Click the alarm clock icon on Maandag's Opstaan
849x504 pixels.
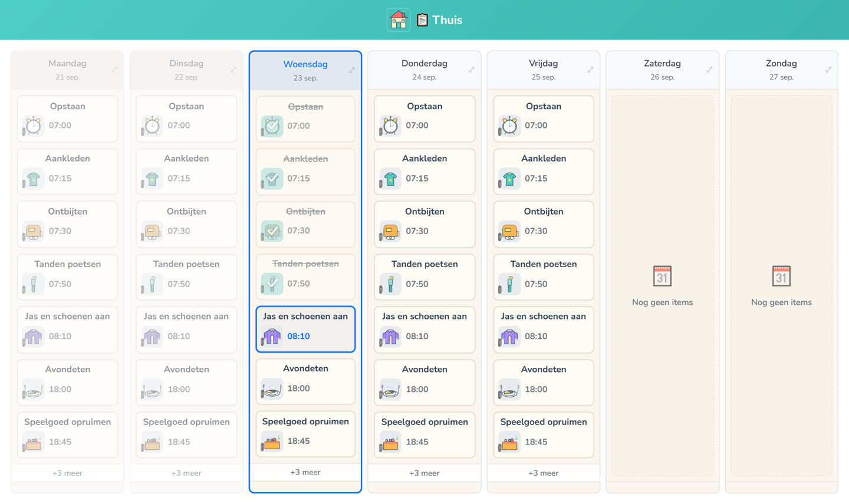tap(34, 126)
